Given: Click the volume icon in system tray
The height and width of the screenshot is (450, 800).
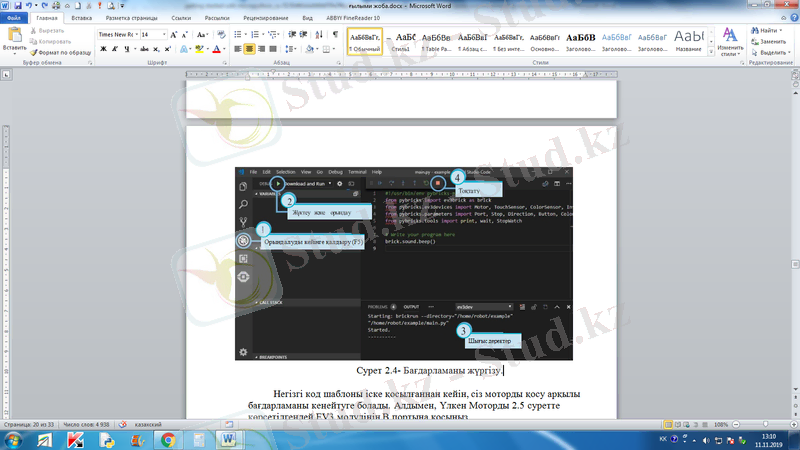Looking at the screenshot, I should tap(706, 440).
